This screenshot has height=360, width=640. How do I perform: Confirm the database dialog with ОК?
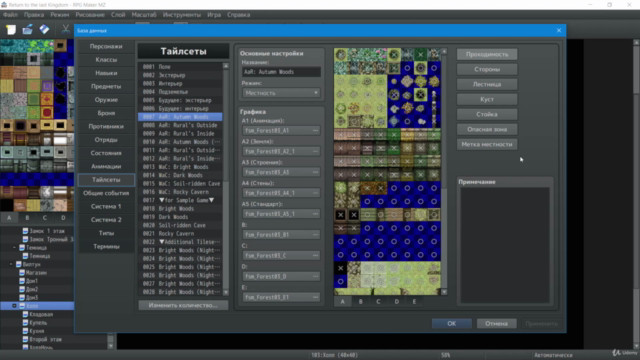[451, 323]
